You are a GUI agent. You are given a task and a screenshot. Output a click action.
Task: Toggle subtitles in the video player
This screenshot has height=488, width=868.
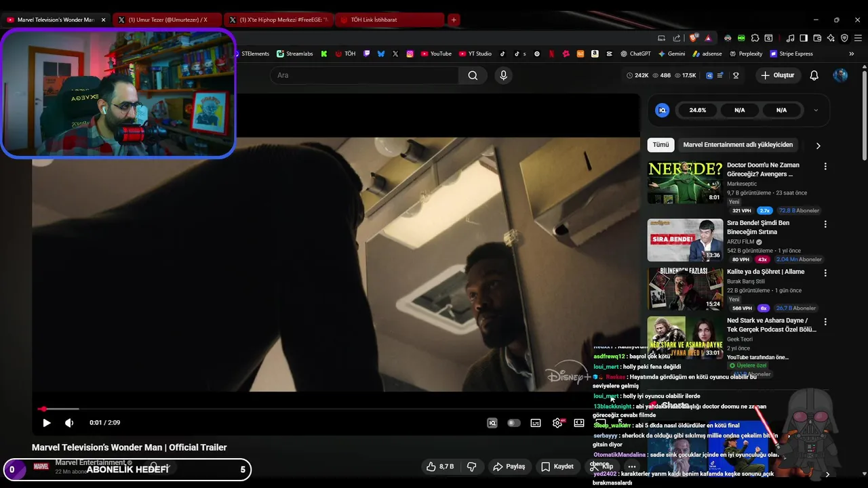coord(536,423)
